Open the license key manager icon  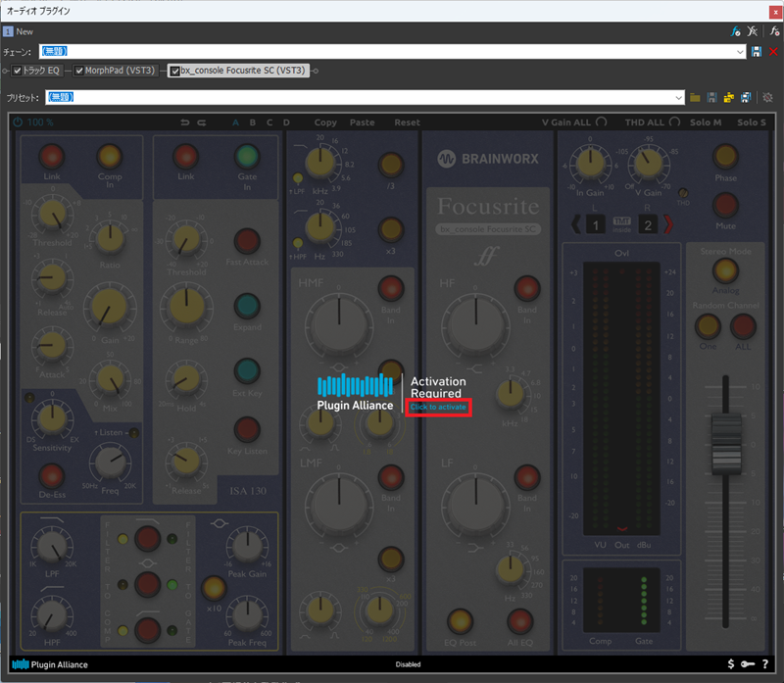click(748, 664)
